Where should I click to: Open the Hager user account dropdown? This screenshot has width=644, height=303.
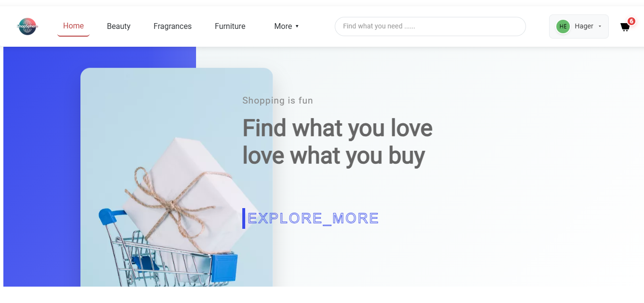click(x=578, y=26)
